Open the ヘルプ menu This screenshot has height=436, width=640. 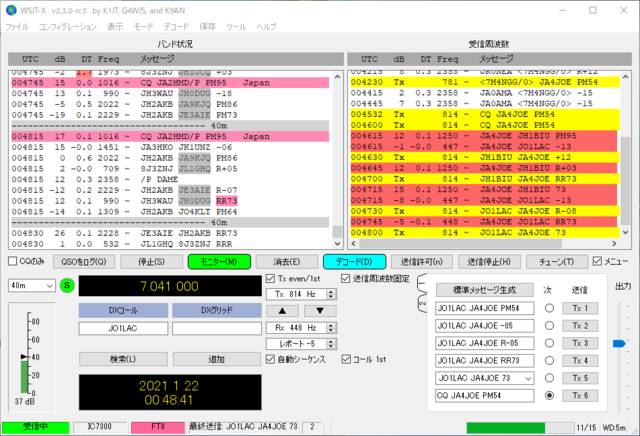pos(266,27)
